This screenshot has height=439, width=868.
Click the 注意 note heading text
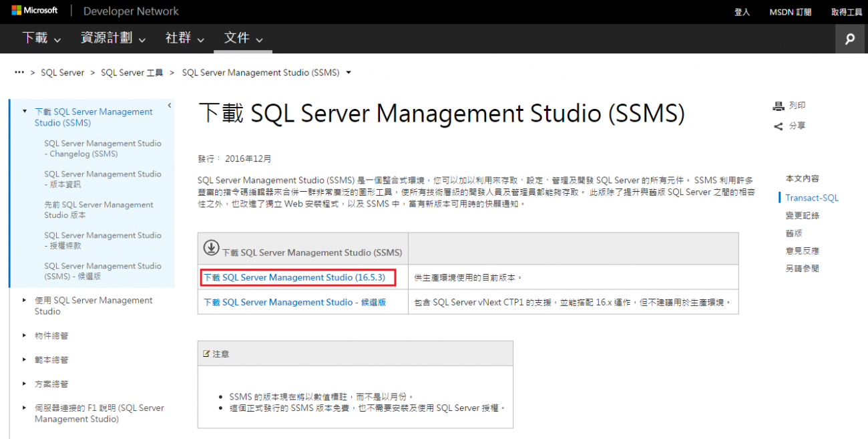click(x=221, y=353)
